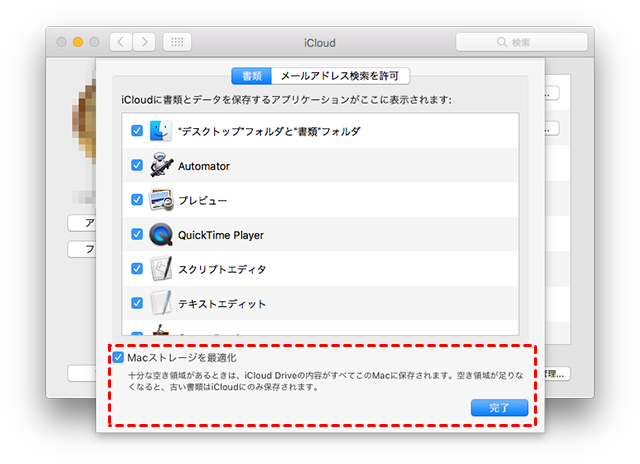The image size is (640, 464).
Task: Go forward with the right chevron button
Action: click(144, 42)
